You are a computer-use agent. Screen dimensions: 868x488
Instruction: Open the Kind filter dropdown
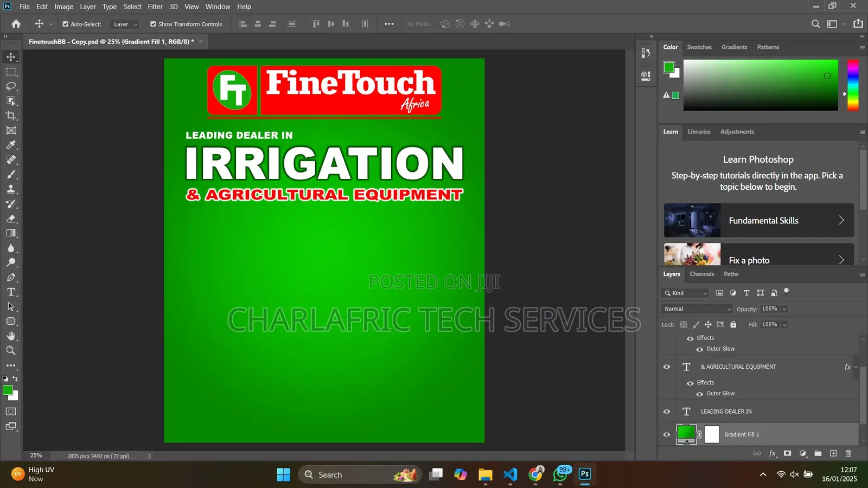tap(686, 293)
